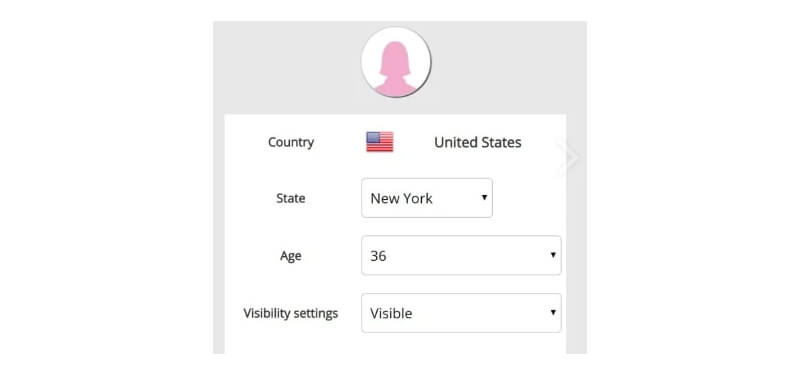The width and height of the screenshot is (800, 375).
Task: Click the State dropdown's small arrow
Action: point(484,197)
